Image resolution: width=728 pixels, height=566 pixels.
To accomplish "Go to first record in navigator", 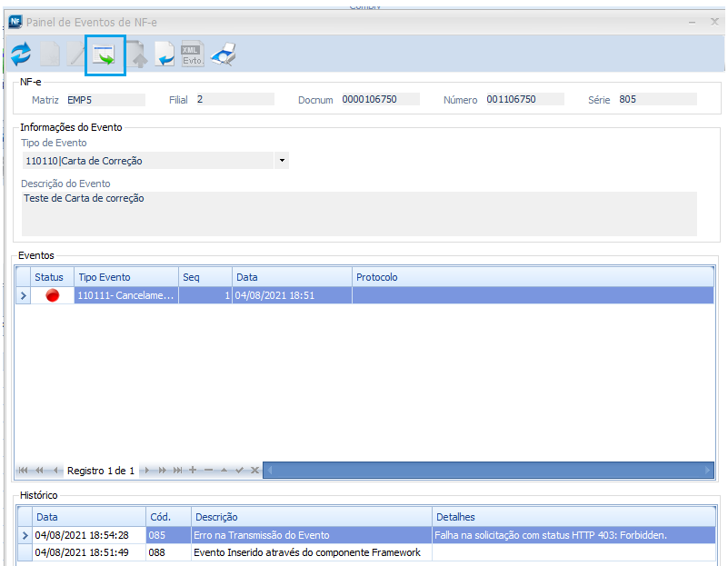I will tap(23, 471).
